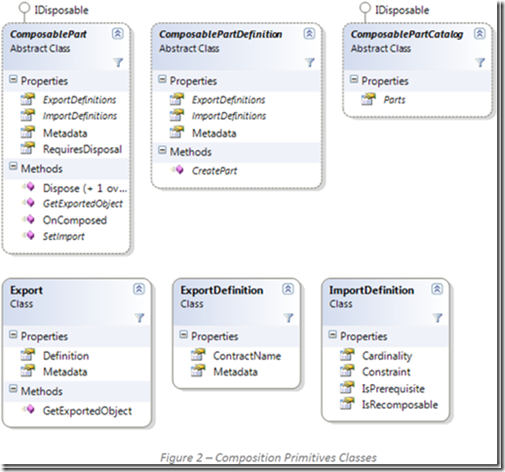Collapse ImportDefinition class using chevron button
Image resolution: width=505 pixels, height=472 pixels.
[x=437, y=289]
